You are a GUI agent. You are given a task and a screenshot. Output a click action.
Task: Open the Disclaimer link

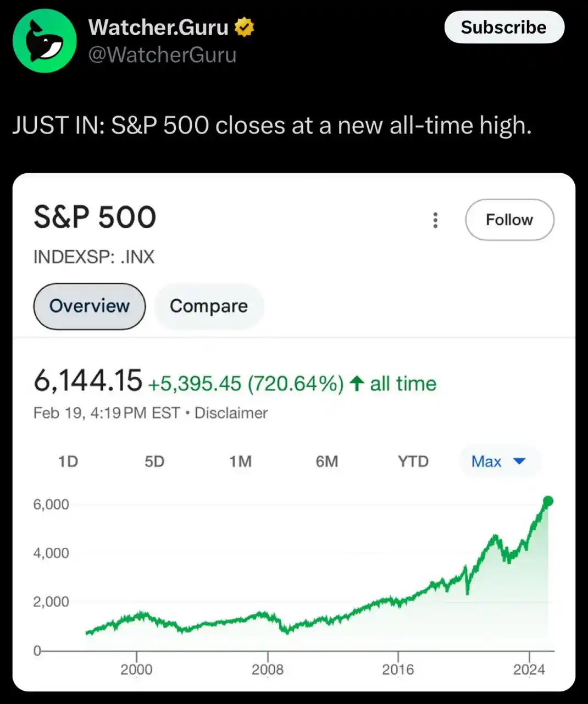(231, 413)
